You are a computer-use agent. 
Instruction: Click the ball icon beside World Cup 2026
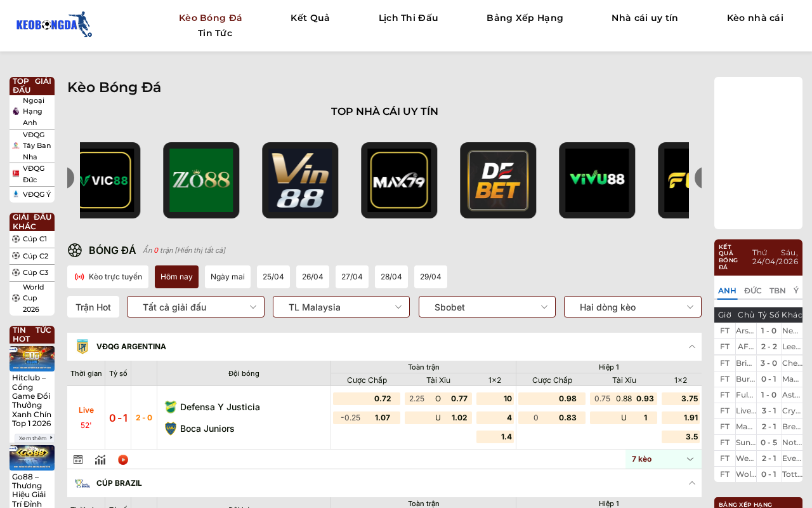(x=16, y=298)
